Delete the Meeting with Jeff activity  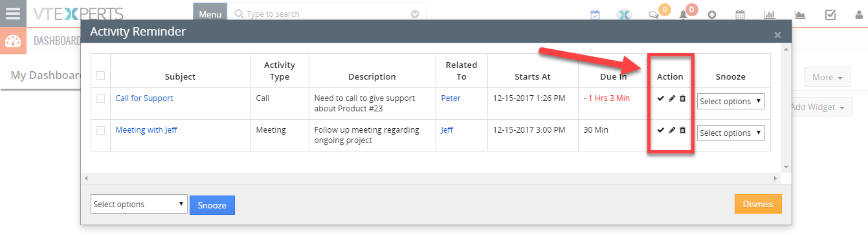pos(682,130)
